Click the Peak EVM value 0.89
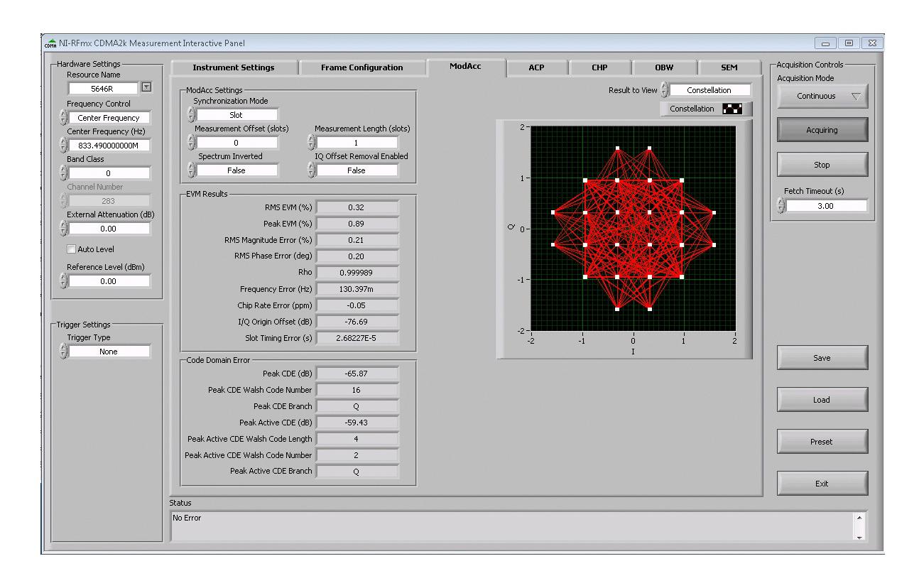 357,224
